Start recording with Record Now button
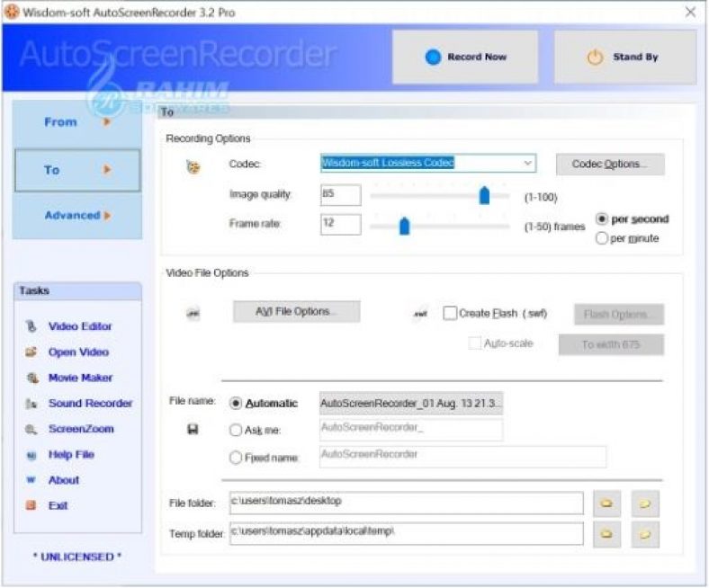The width and height of the screenshot is (709, 588). 465,57
